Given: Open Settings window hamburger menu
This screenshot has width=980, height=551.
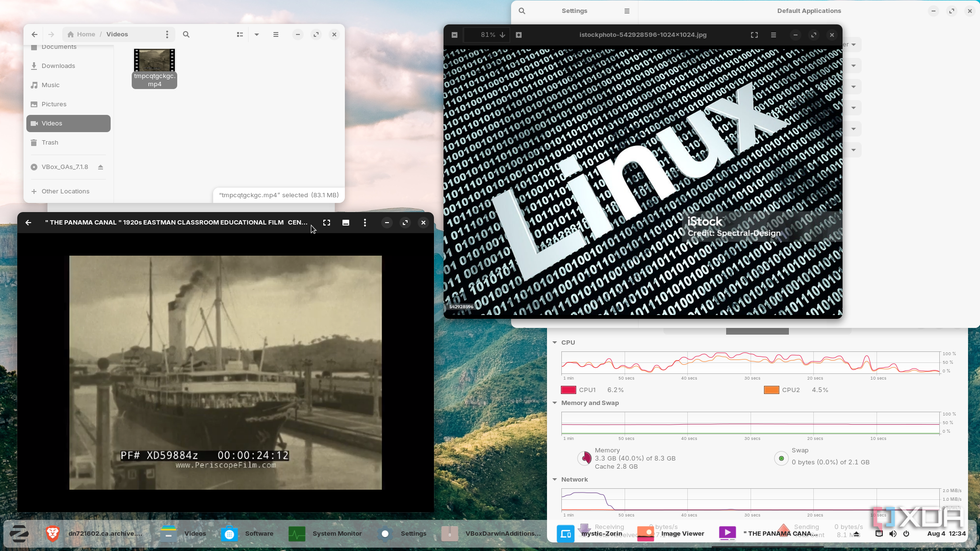Looking at the screenshot, I should 627,11.
